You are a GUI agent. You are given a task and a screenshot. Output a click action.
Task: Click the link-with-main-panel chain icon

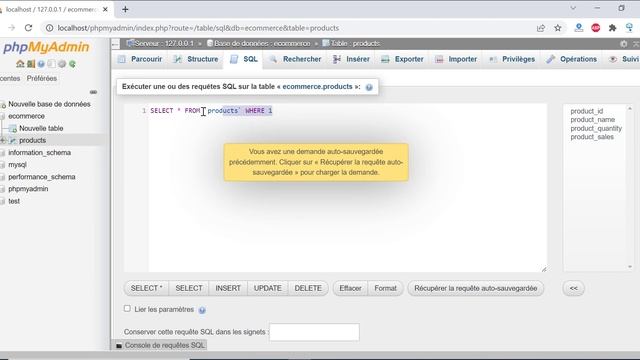click(93, 92)
